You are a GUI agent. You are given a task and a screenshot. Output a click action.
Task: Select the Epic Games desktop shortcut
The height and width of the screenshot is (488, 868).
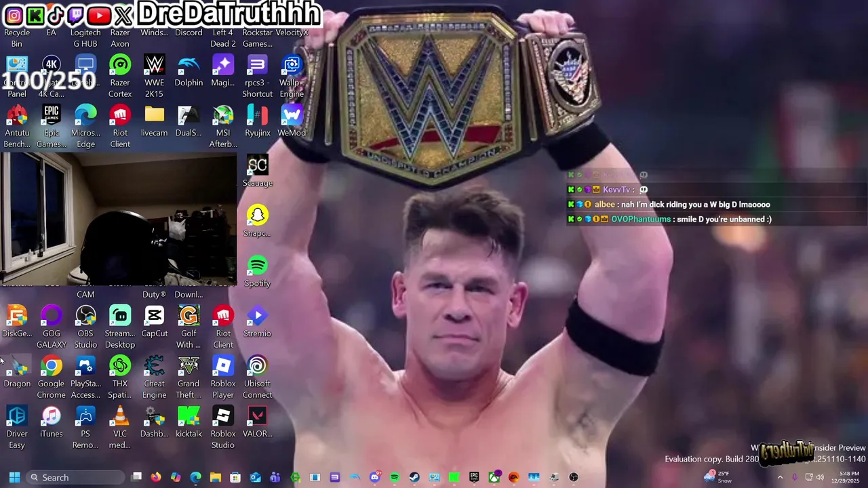coord(52,127)
